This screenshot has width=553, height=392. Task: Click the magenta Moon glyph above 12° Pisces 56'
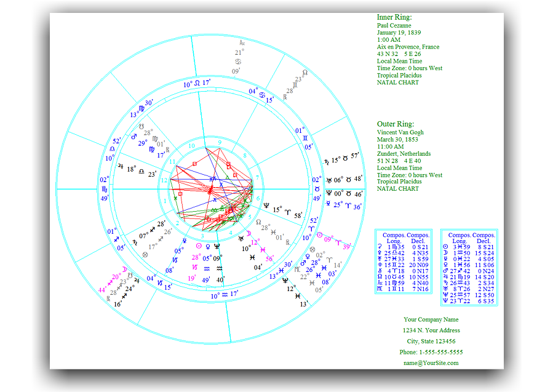249,233
